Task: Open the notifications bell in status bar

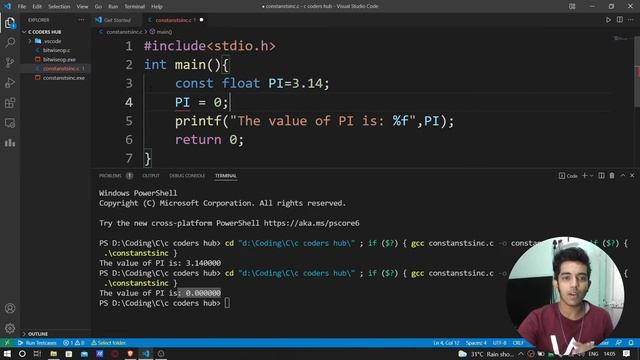Action: [x=631, y=343]
